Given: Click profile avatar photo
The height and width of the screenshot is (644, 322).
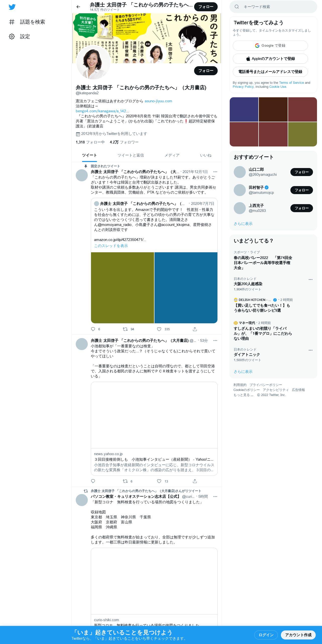Looking at the screenshot, I should point(93,63).
